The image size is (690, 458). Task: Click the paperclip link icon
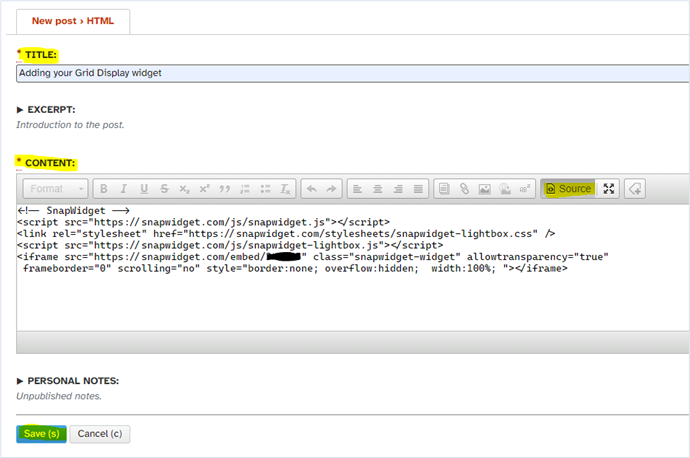point(464,189)
